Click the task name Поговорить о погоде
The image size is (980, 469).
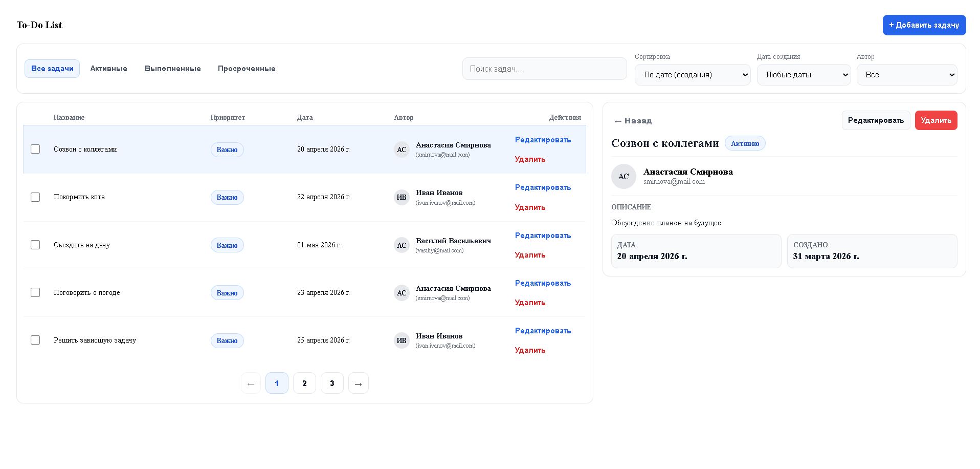(87, 292)
